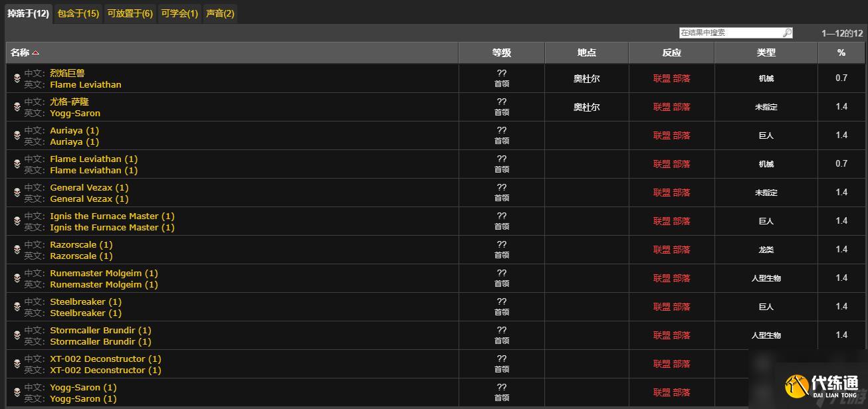The height and width of the screenshot is (409, 868).
Task: Click the skull icon beside 烈焰巨兽
Action: pos(17,78)
